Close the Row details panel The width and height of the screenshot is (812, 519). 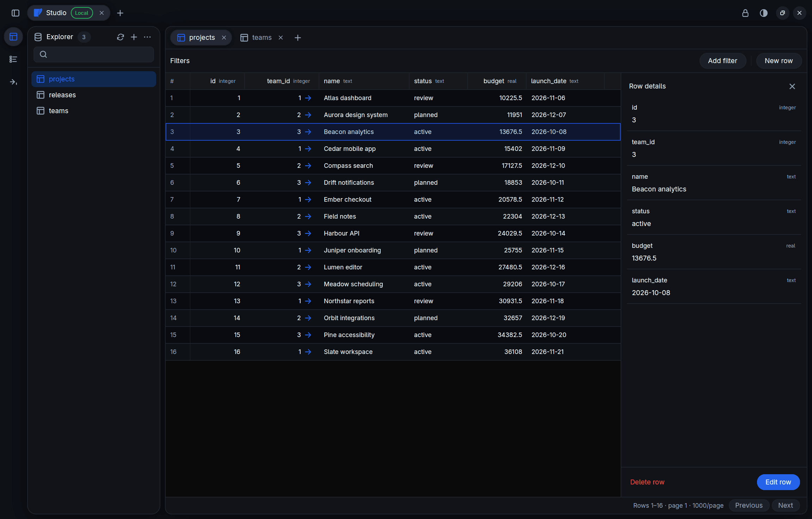792,86
